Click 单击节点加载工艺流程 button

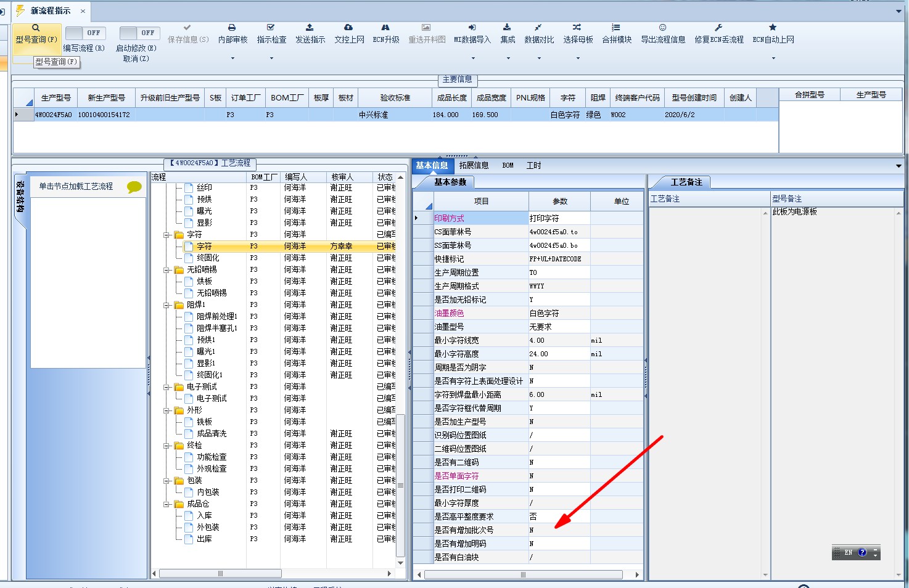76,186
